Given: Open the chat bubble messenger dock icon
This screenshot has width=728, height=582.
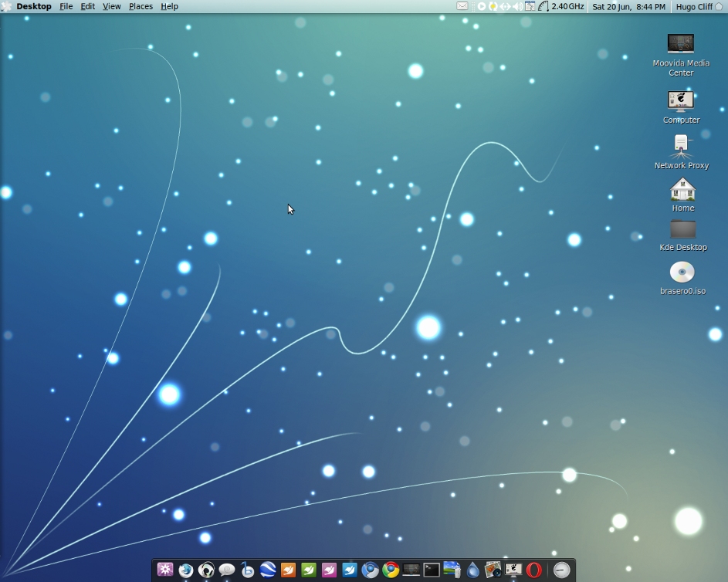Looking at the screenshot, I should pyautogui.click(x=226, y=570).
